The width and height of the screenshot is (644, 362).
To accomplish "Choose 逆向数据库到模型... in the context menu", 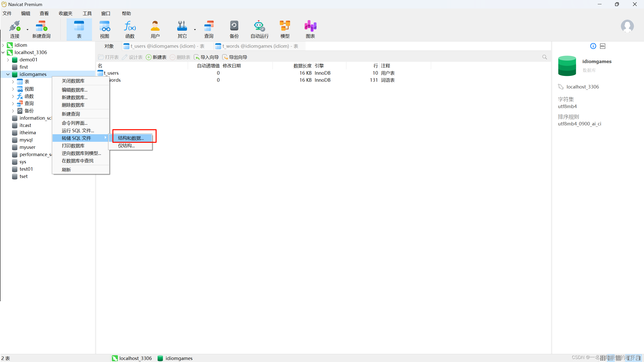I will tap(81, 153).
